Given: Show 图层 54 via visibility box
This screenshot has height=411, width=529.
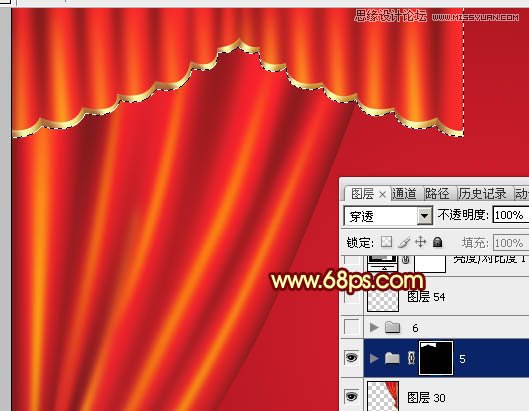Looking at the screenshot, I should 352,297.
